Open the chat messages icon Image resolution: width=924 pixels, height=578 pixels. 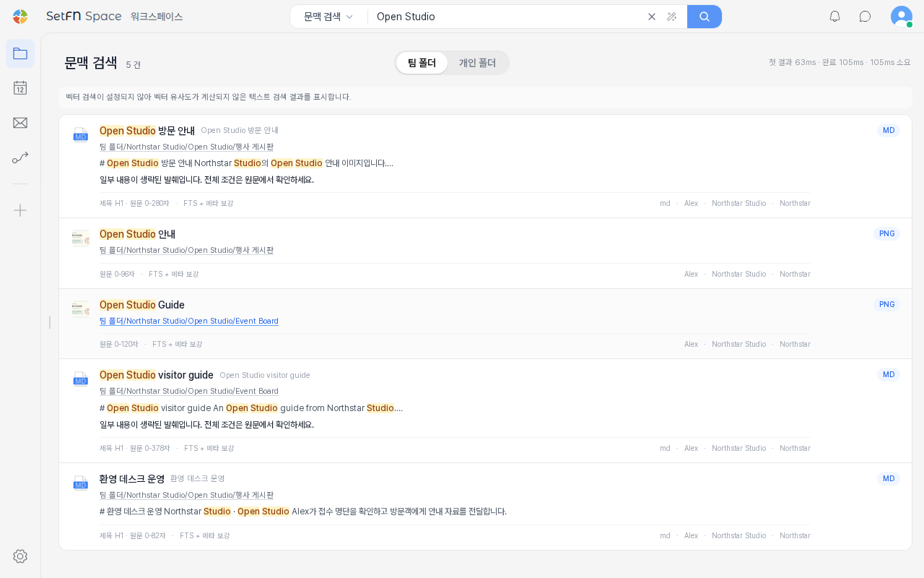tap(865, 17)
